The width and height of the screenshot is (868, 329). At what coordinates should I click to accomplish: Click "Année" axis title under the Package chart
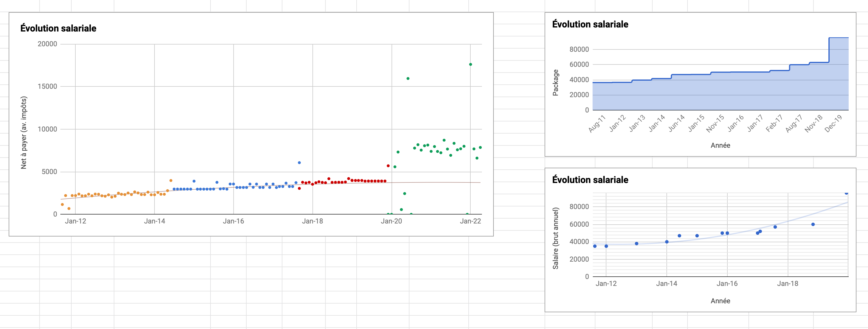(x=720, y=145)
